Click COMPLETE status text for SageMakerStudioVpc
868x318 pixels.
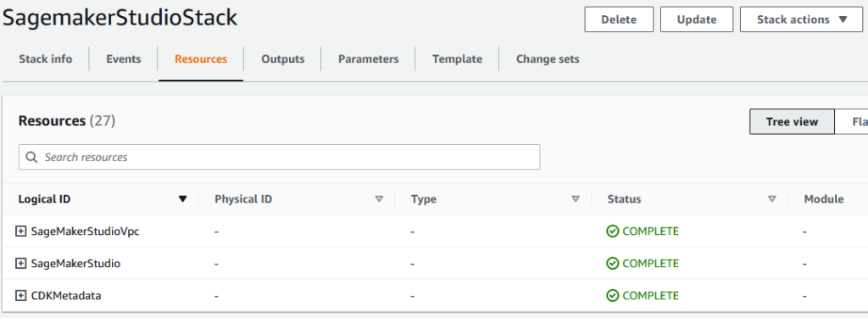click(x=650, y=232)
